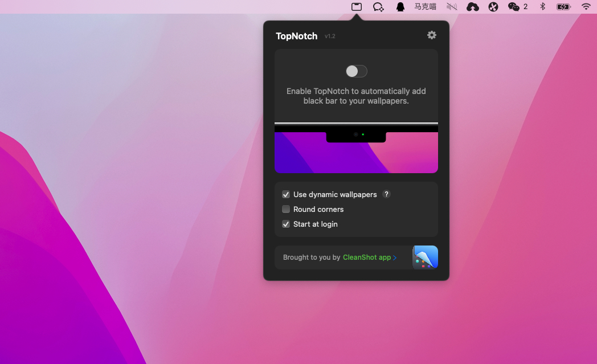Viewport: 597px width, 364px height.
Task: Click the fan icon in menu bar
Action: (493, 7)
